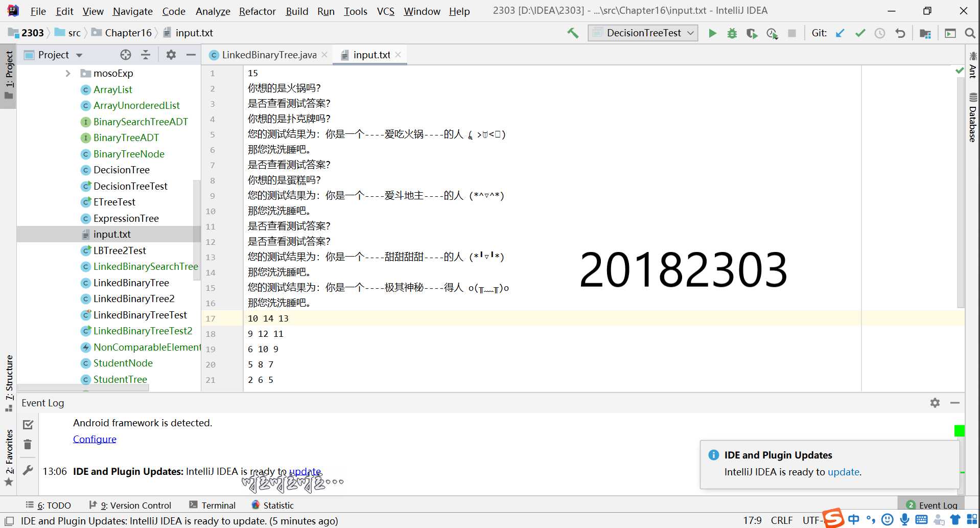
Task: Toggle the 1: Project tool window
Action: pyautogui.click(x=9, y=76)
